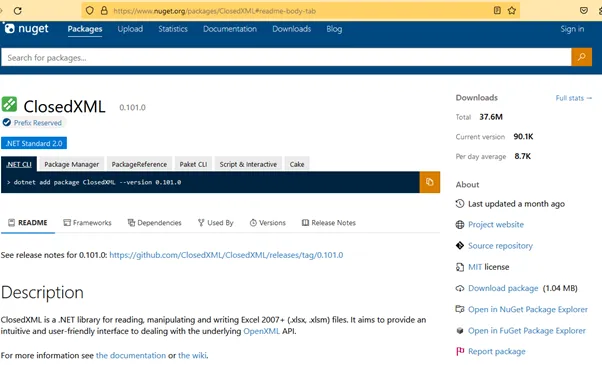Viewport: 602px width, 365px height.
Task: Select the Package Manager tab
Action: [71, 164]
